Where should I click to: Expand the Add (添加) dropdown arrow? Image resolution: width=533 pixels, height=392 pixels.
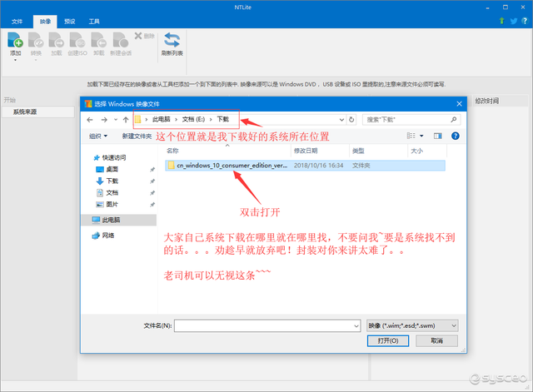point(15,60)
